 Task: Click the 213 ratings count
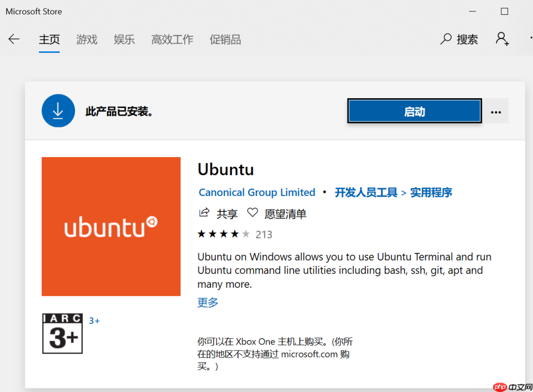(x=264, y=234)
